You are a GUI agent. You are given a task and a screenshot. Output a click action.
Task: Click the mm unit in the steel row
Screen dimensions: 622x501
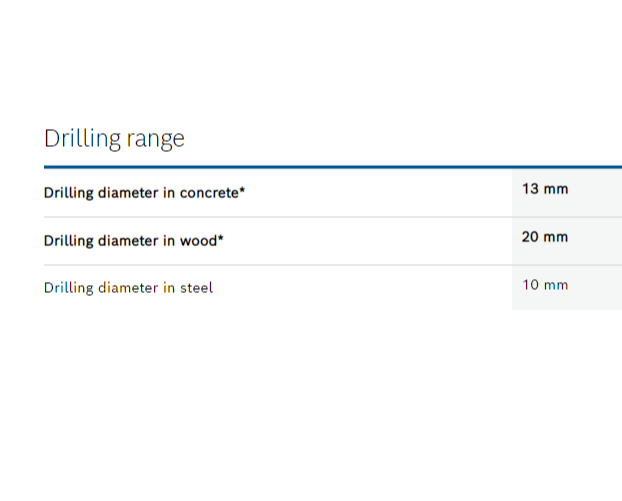pyautogui.click(x=556, y=285)
